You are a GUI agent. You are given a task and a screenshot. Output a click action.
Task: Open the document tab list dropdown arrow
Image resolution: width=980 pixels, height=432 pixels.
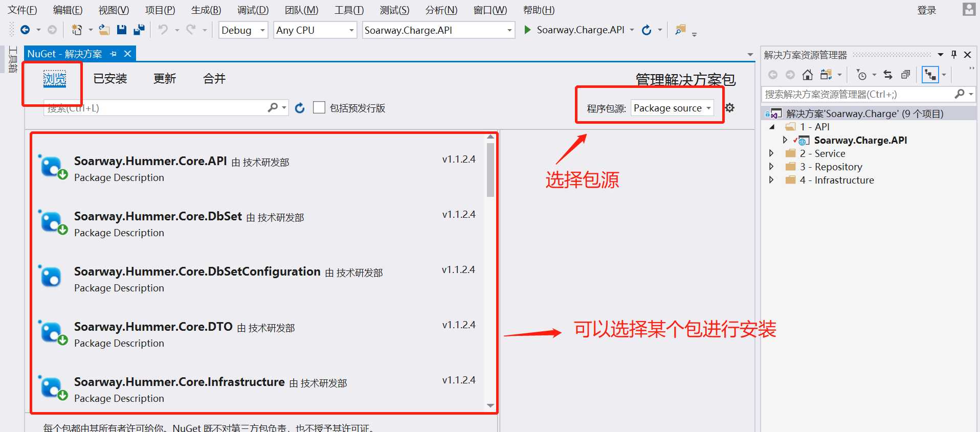(750, 54)
